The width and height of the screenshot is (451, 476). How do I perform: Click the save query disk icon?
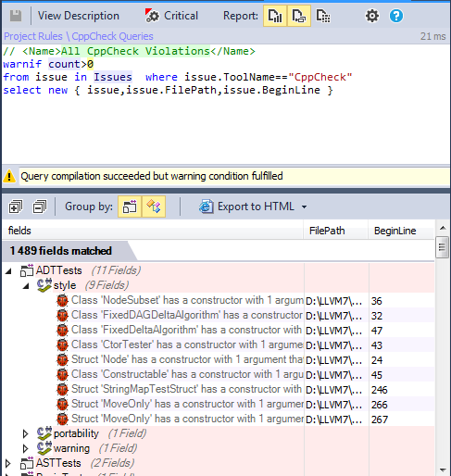[x=16, y=16]
